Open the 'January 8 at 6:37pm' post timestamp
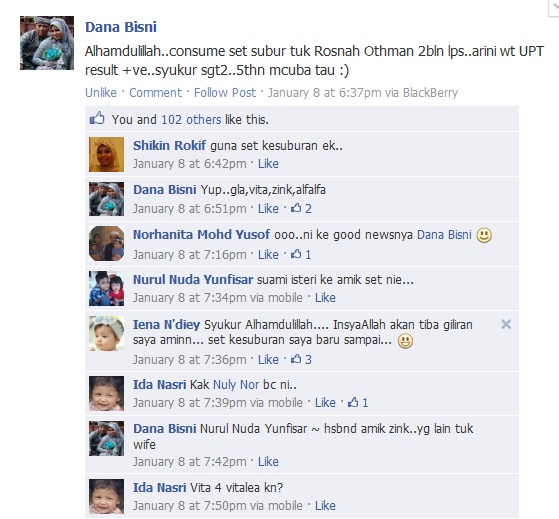Screen dimensions: 559x519 (324, 92)
